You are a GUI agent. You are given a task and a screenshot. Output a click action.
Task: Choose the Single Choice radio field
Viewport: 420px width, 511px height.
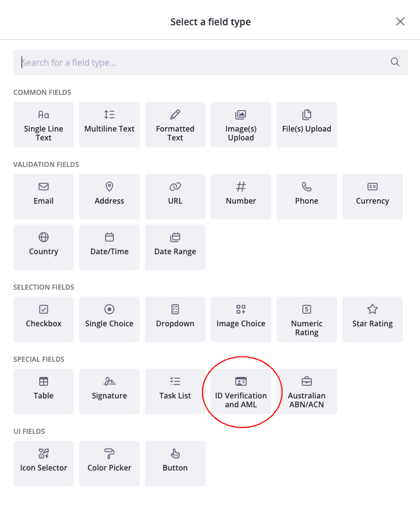click(x=109, y=319)
